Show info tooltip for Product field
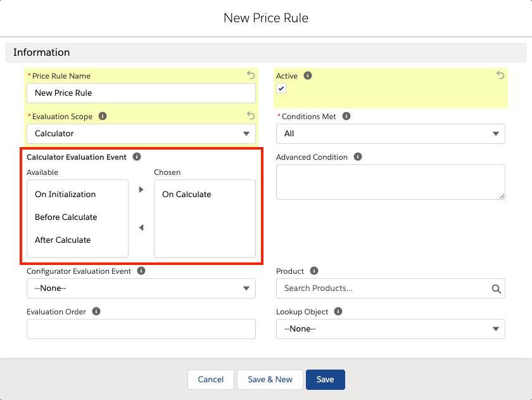This screenshot has width=532, height=400. point(314,271)
